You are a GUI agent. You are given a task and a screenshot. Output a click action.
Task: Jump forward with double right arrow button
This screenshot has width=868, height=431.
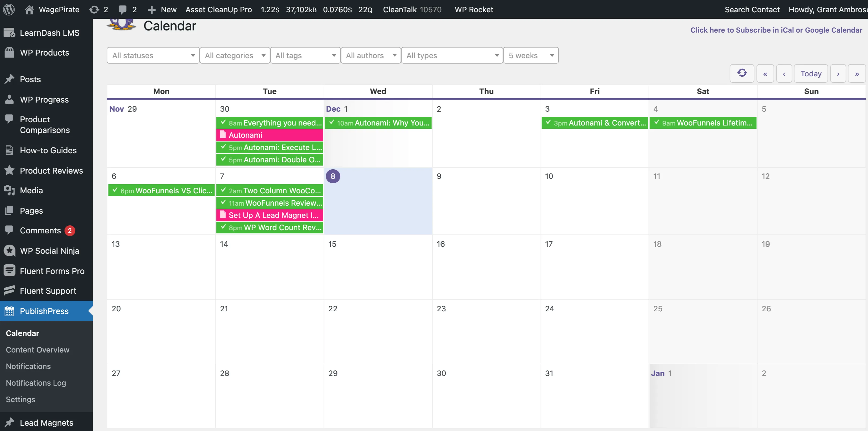(x=857, y=73)
